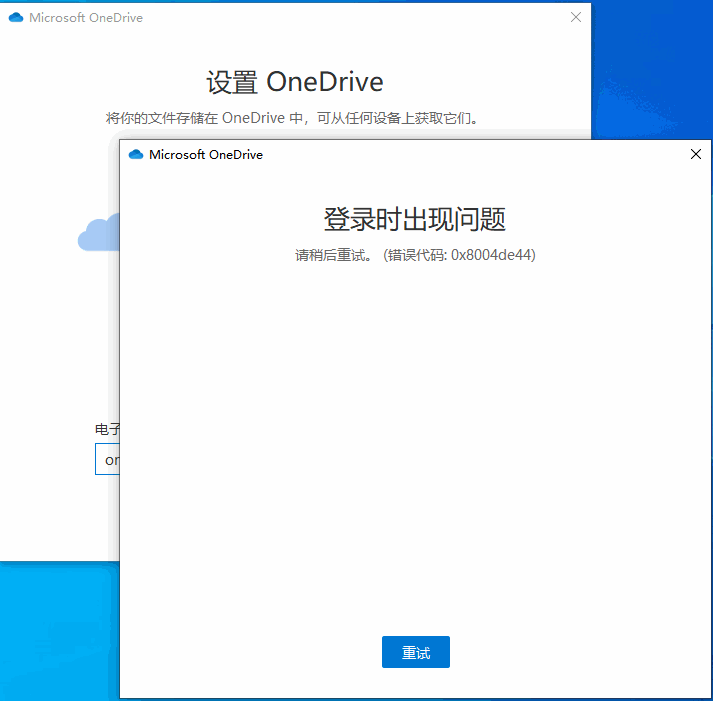Click the 将你的文件存储在 OneDrive 中 subtitle
Image resolution: width=713 pixels, height=701 pixels.
(x=291, y=118)
